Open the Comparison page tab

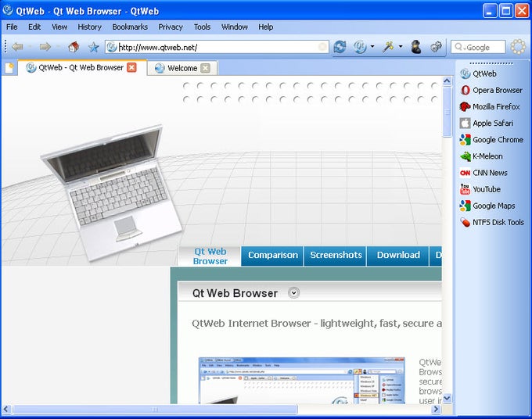click(x=273, y=256)
